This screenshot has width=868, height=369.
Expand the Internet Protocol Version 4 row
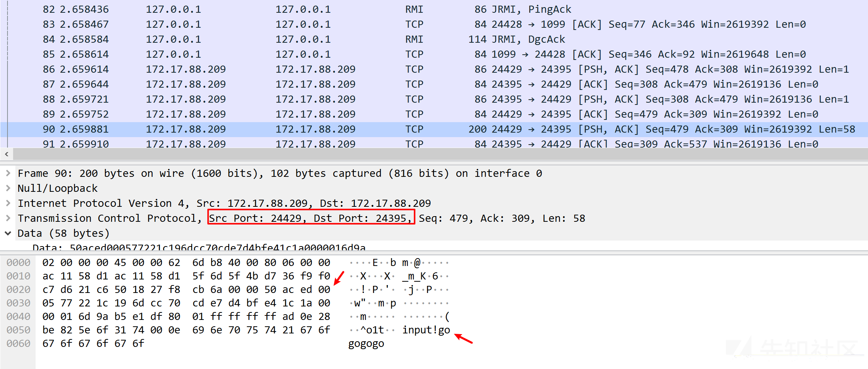click(8, 203)
